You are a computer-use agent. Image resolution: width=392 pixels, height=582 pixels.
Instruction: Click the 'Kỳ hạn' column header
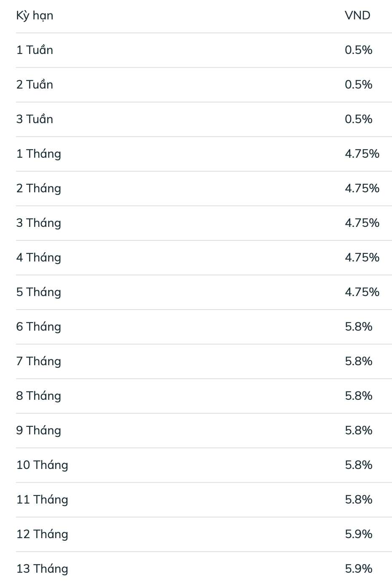pos(35,16)
